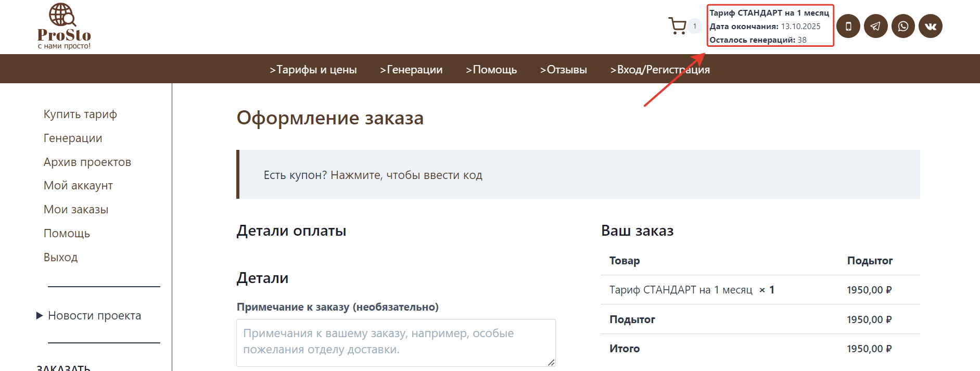Click Купить тариф sidebar link
980x371 pixels.
tap(80, 114)
